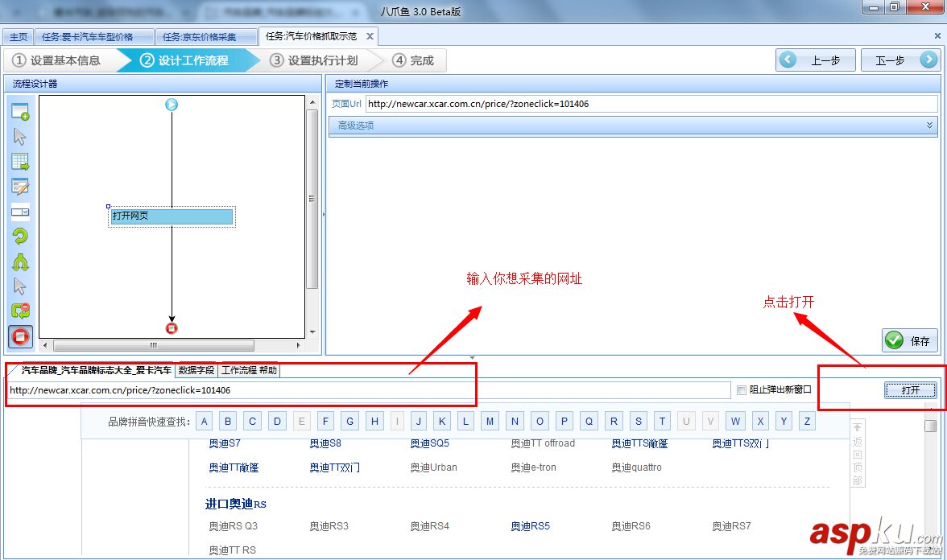Click the blue forward arrow on 下一步
The width and height of the screenshot is (947, 560).
click(928, 60)
